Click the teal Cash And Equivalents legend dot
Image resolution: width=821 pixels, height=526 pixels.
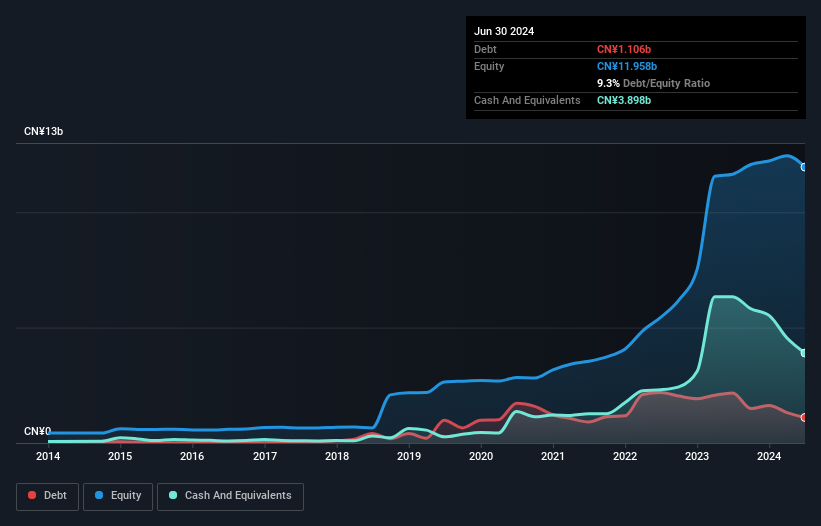coord(173,495)
